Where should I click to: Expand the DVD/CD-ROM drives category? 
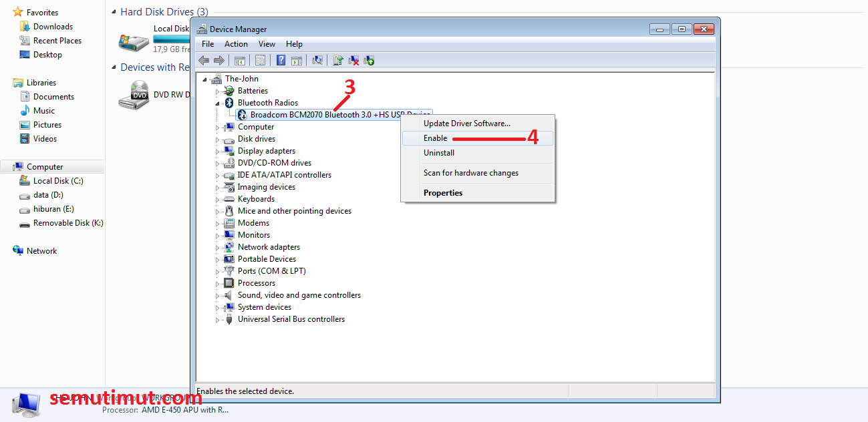(x=218, y=163)
